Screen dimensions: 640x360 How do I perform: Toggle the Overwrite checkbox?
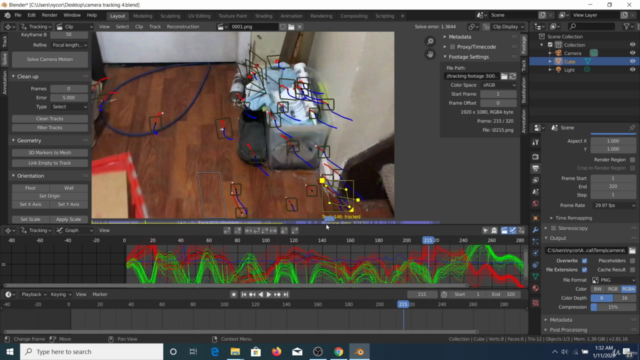point(584,261)
